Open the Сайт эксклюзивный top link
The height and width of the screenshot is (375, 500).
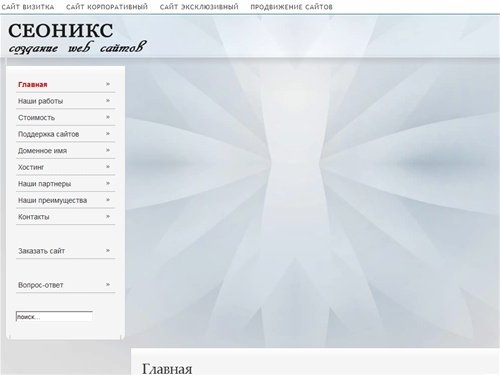coord(199,7)
